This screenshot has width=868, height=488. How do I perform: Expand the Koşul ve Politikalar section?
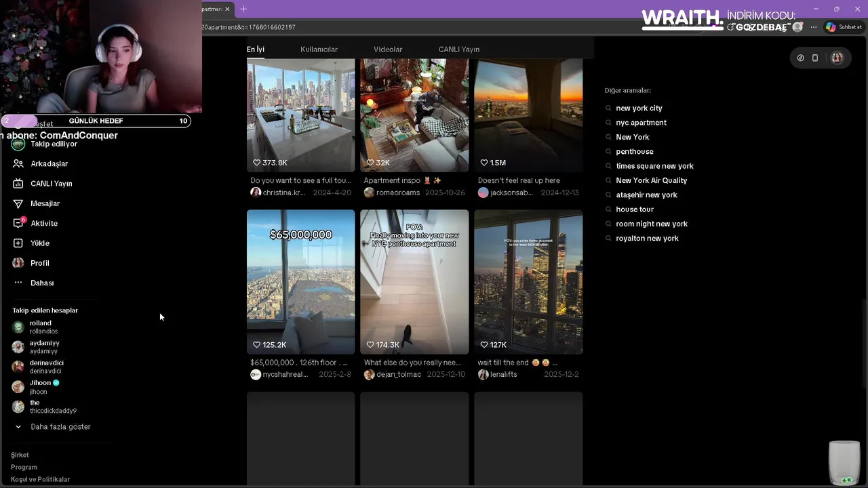click(40, 480)
